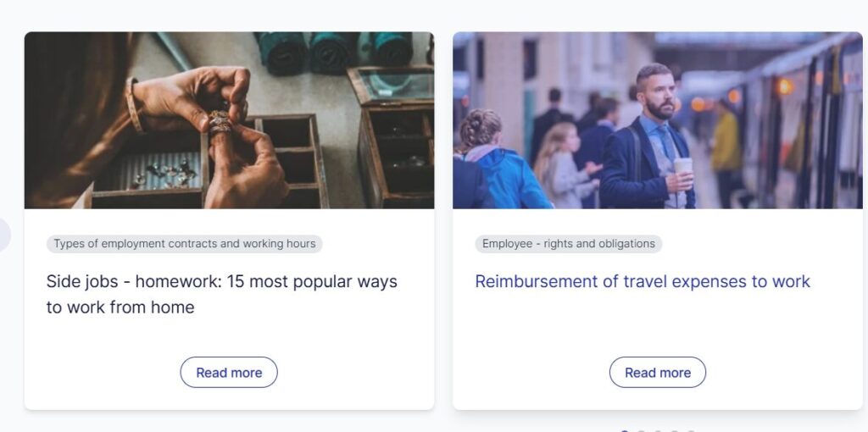Jump to the last carousel pagination dot
This screenshot has height=432, width=868.
(x=691, y=431)
